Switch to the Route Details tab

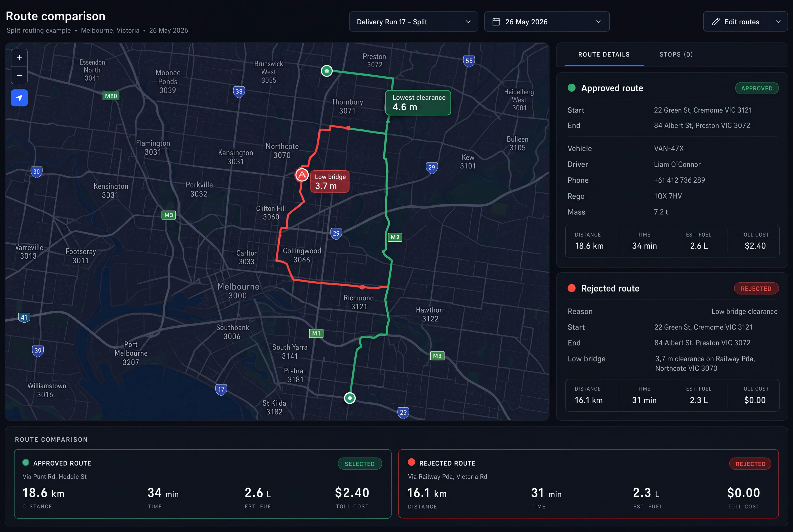point(604,55)
